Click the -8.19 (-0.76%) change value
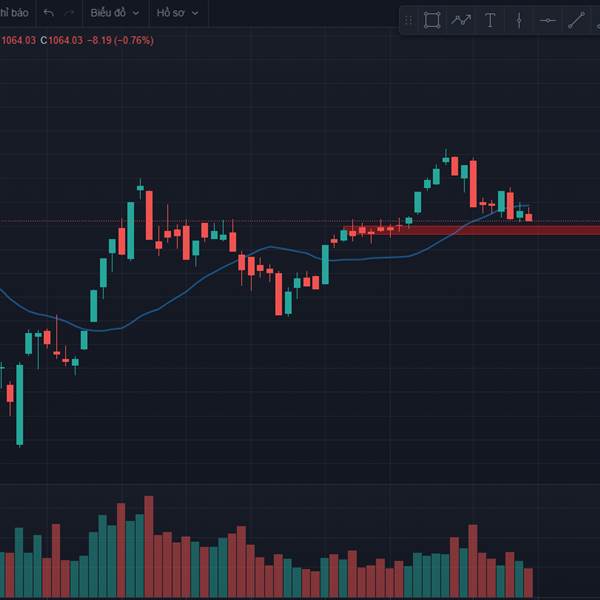 (x=121, y=40)
